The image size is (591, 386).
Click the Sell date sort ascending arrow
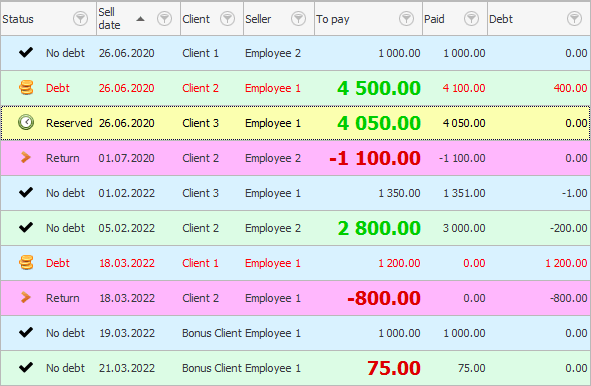[x=140, y=19]
